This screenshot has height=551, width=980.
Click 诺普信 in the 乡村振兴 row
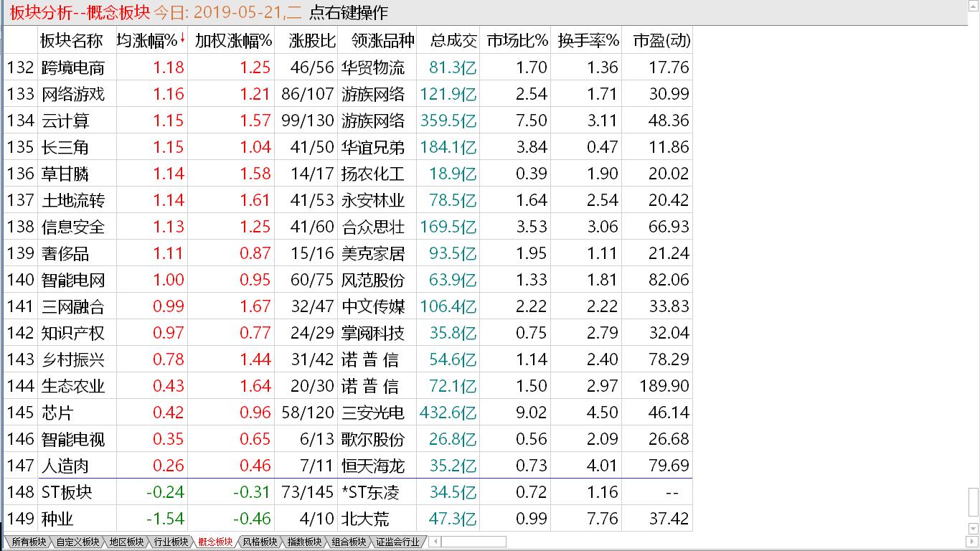coord(370,359)
